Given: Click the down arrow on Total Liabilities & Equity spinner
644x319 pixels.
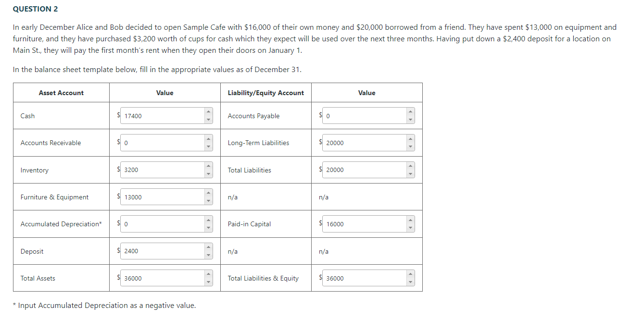Looking at the screenshot, I should pyautogui.click(x=409, y=281).
